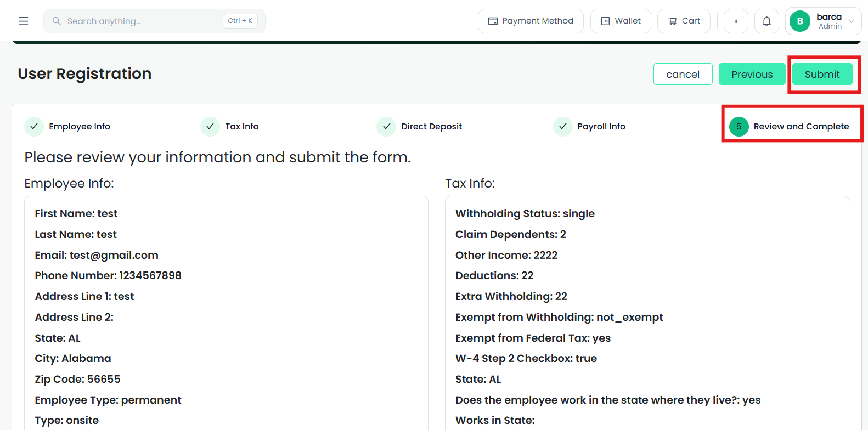Click the search magnifier icon
The height and width of the screenshot is (430, 868).
57,21
